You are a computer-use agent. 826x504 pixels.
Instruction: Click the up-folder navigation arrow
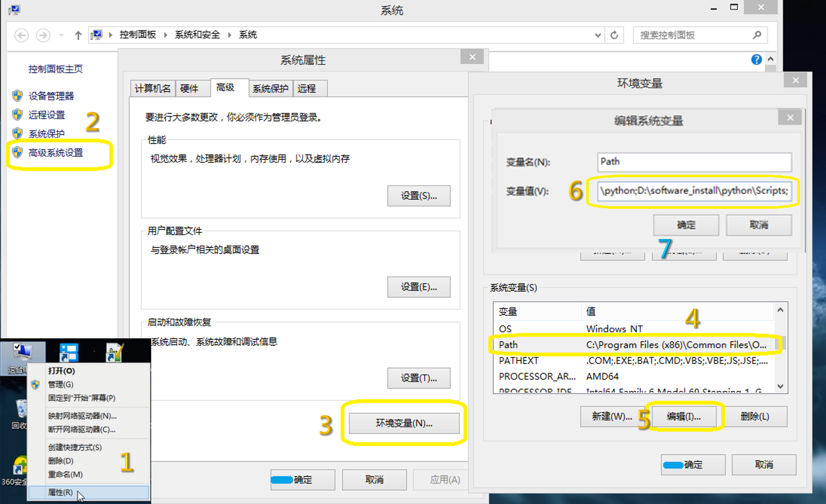tap(78, 35)
